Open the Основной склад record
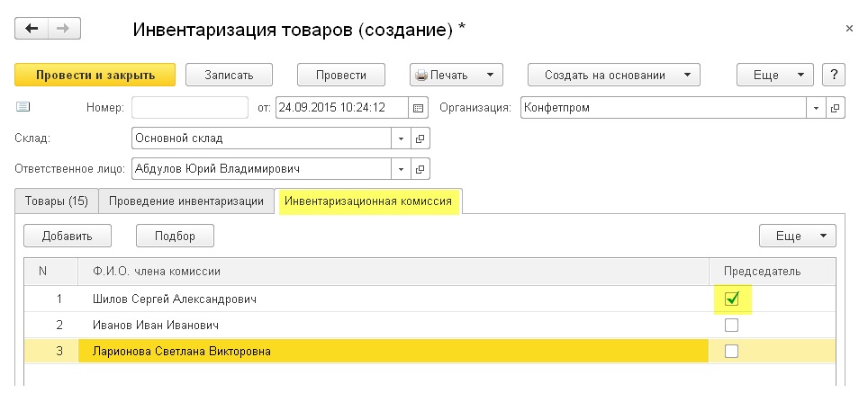Viewport: 868px width, 402px height. coord(420,138)
